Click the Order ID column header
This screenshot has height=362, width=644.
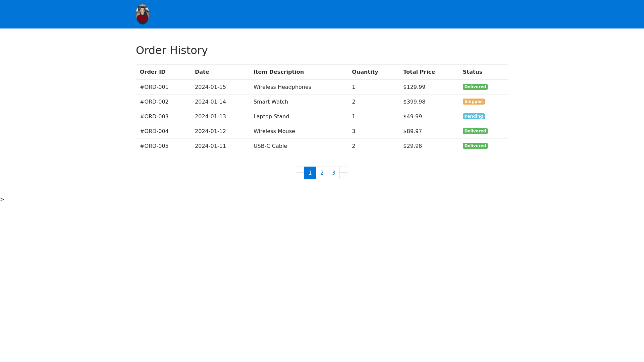[153, 72]
